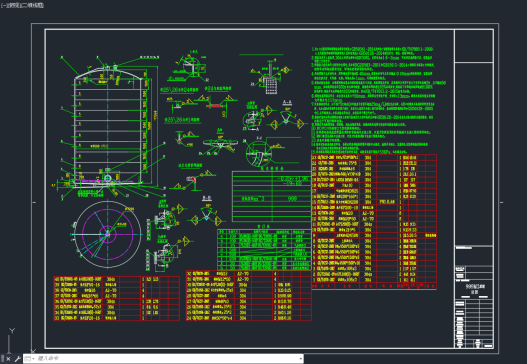Grab the command line grip handle

tap(3, 359)
